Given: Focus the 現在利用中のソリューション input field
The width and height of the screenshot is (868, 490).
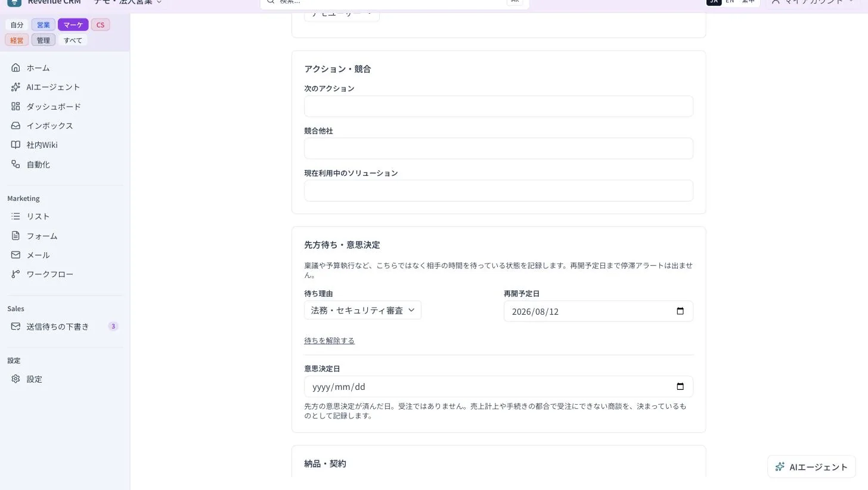Looking at the screenshot, I should 498,191.
